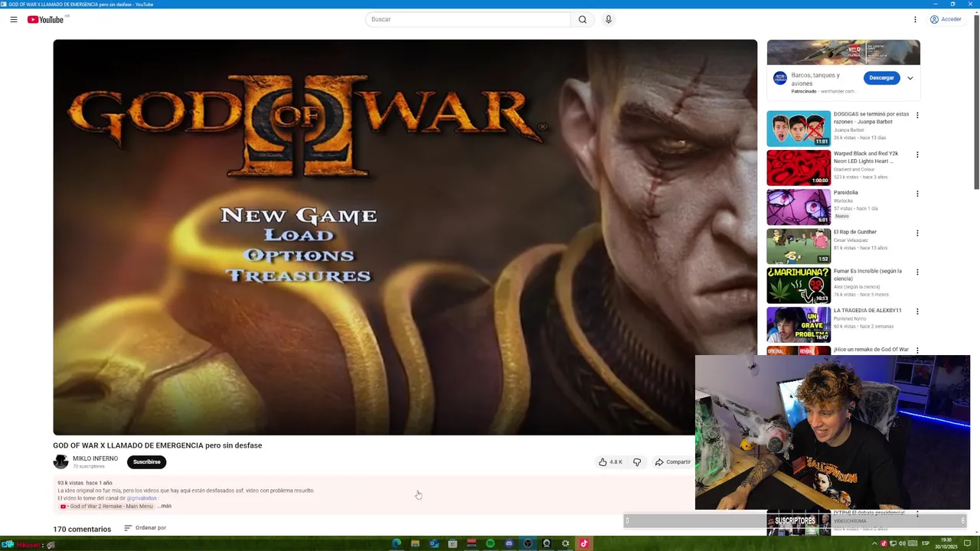Click the search magnifier button

[x=583, y=19]
